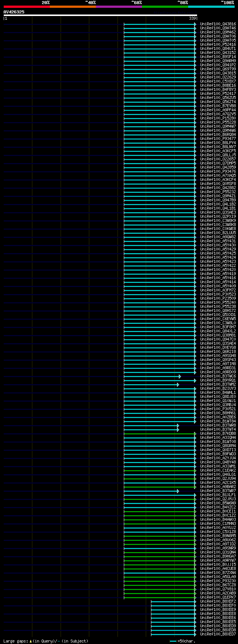This screenshot has width=238, height=644.
Task: Click the cyan ~100% identity legend segment
Action: coord(211,7)
